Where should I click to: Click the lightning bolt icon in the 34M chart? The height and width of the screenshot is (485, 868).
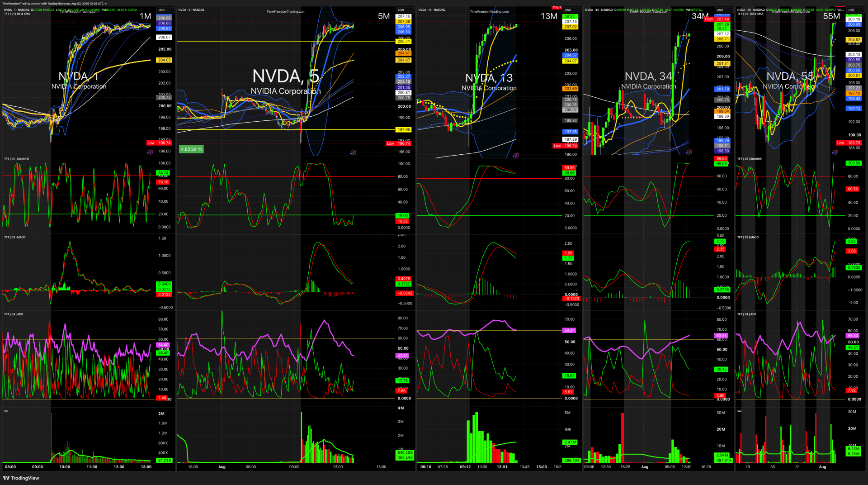tap(689, 152)
